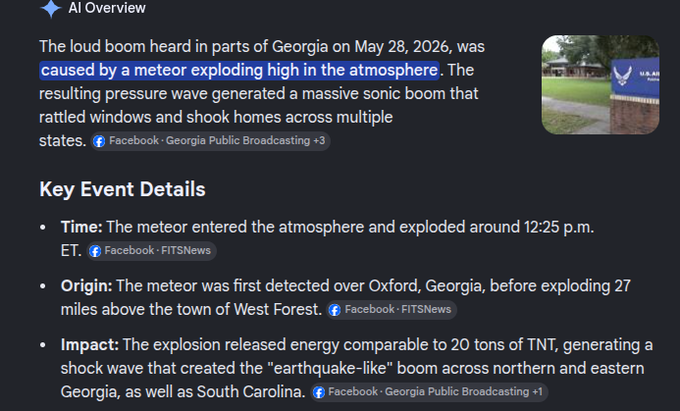Expand the +3 sources in the first citation
The height and width of the screenshot is (411, 680).
click(319, 140)
